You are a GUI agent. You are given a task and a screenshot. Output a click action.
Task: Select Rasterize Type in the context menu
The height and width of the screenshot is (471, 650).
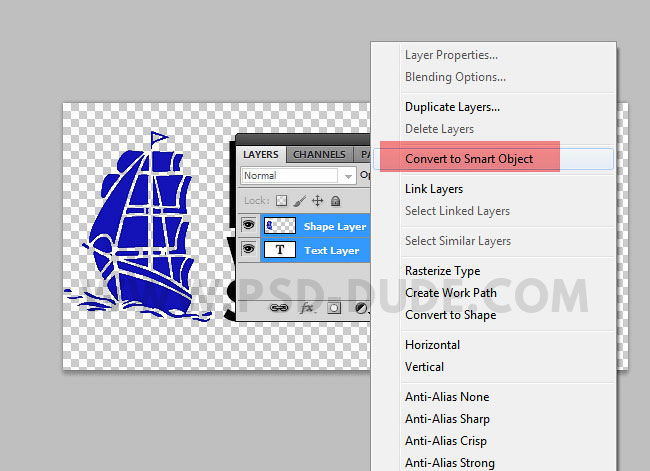click(442, 271)
